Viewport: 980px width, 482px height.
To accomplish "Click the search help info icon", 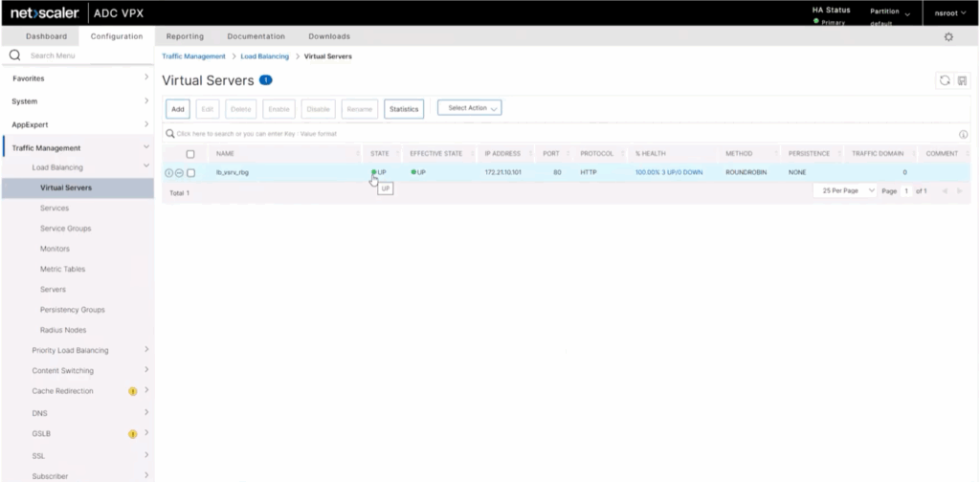I will click(x=963, y=134).
